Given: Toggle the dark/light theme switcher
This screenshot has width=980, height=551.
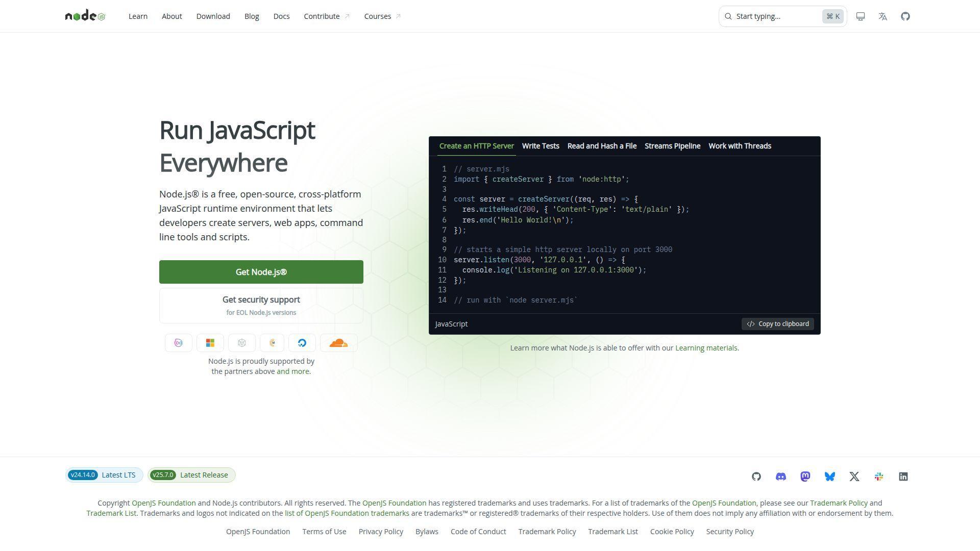Looking at the screenshot, I should tap(860, 16).
